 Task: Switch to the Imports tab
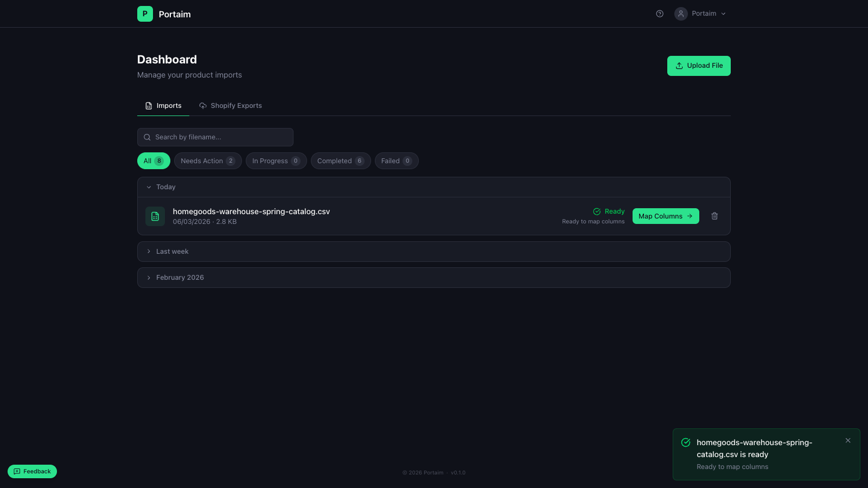click(x=163, y=105)
